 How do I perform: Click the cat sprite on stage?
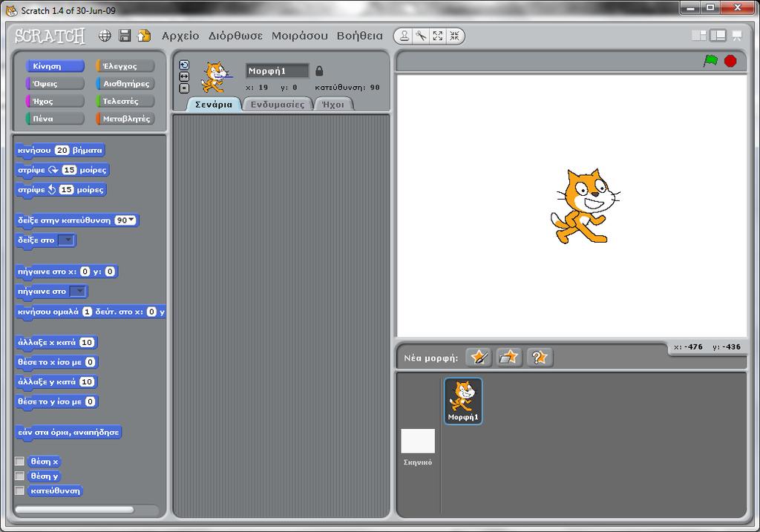586,206
